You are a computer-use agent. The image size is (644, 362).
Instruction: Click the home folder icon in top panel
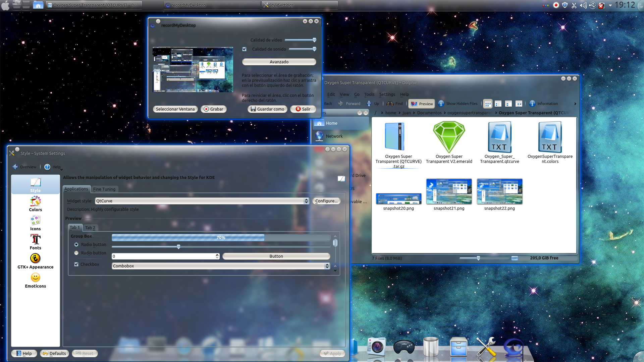point(38,5)
